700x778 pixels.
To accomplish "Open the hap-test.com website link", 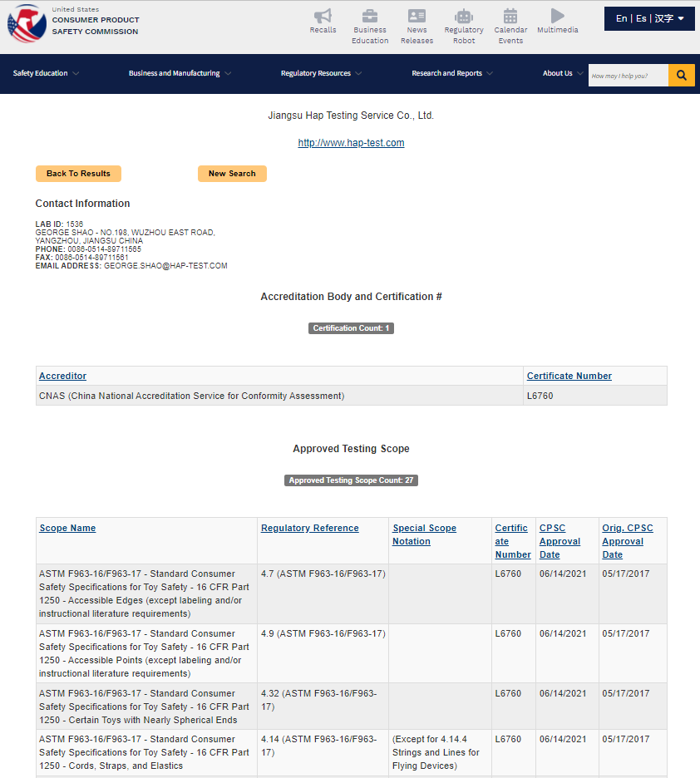I will (351, 143).
